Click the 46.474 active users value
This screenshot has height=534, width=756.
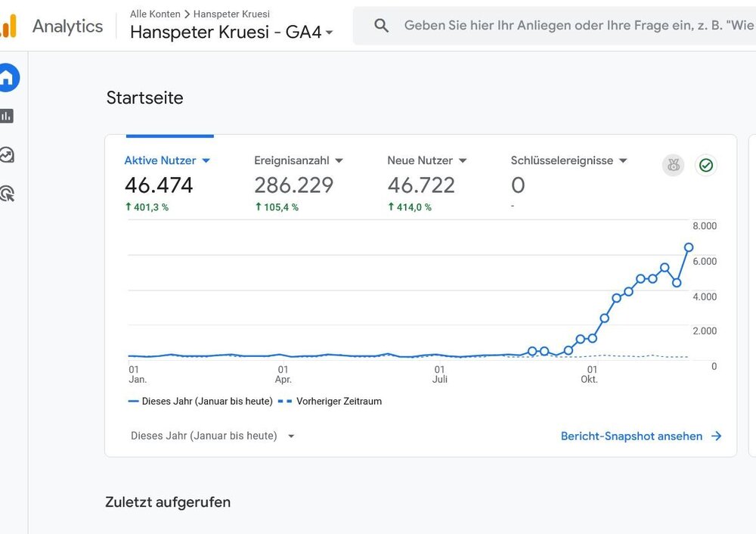pos(159,185)
